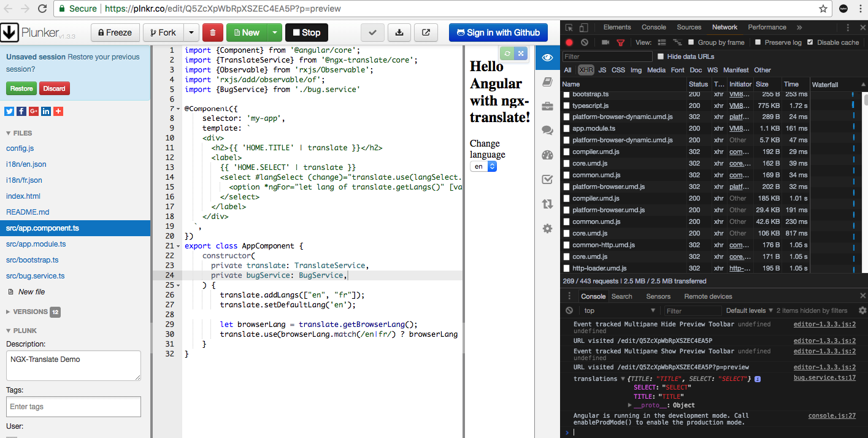Image resolution: width=868 pixels, height=438 pixels.
Task: Switch network view to large request rows
Action: [x=662, y=42]
